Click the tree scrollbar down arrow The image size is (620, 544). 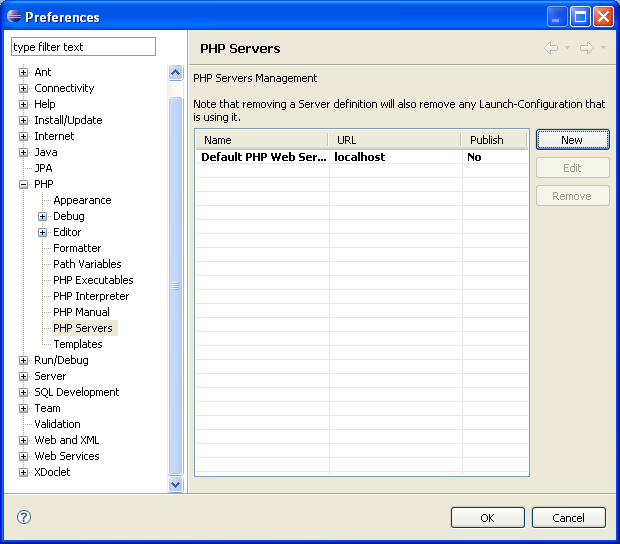pyautogui.click(x=176, y=484)
